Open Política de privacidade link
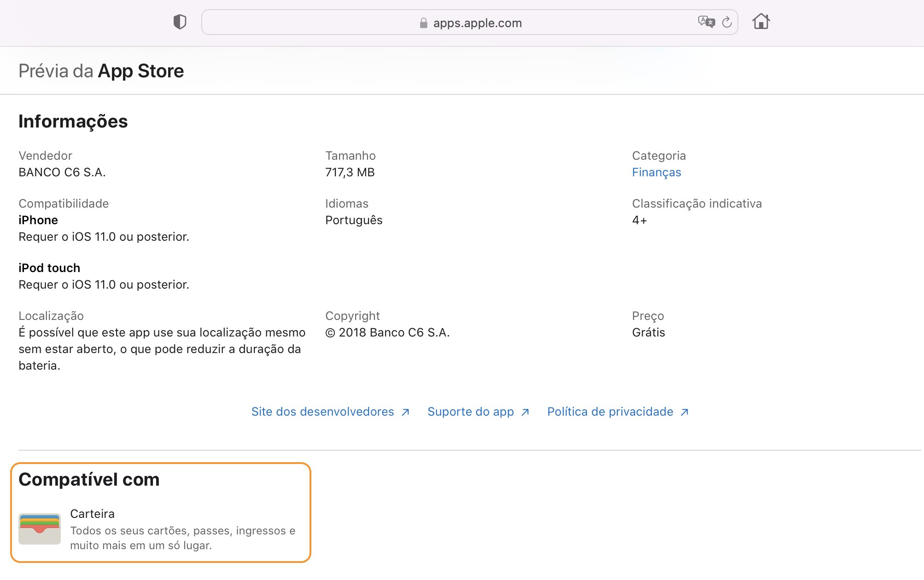This screenshot has width=924, height=580. 618,412
